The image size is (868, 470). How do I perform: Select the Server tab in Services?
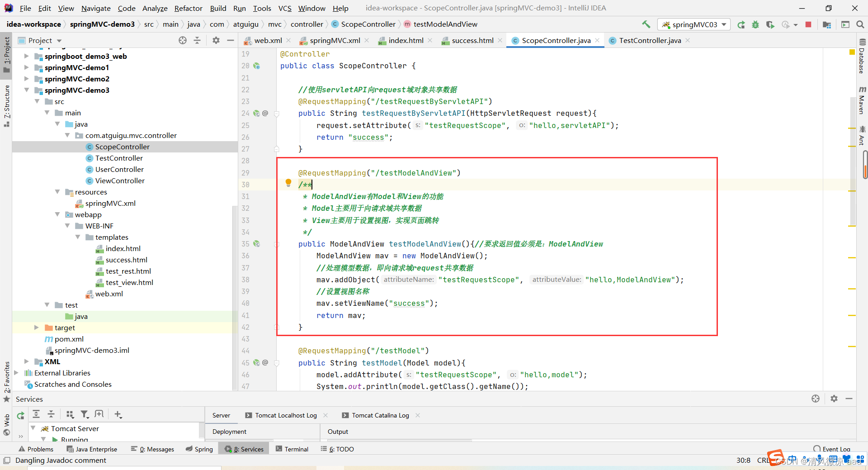pos(221,415)
